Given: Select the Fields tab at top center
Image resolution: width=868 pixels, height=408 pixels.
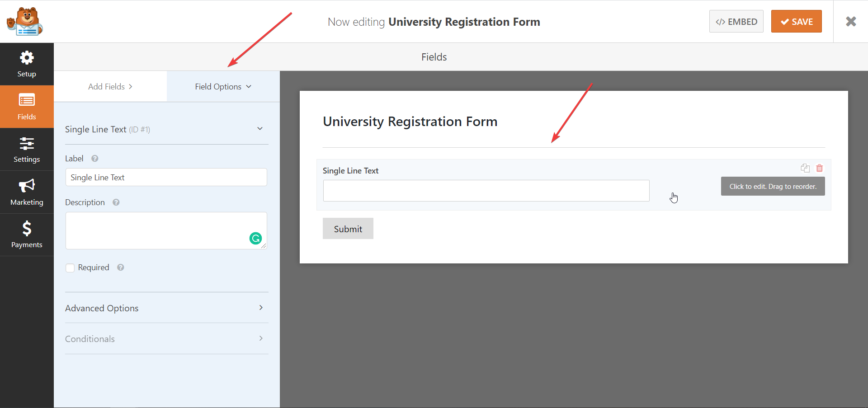Looking at the screenshot, I should [x=434, y=56].
